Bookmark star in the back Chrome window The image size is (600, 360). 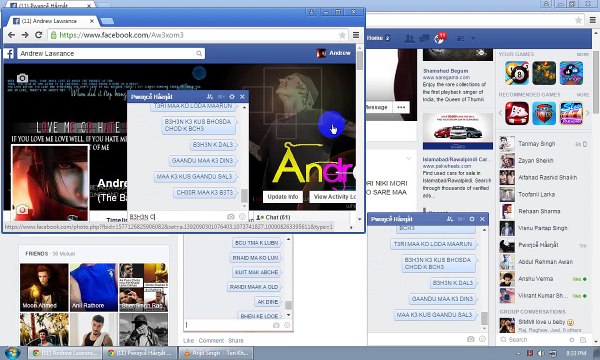578,20
